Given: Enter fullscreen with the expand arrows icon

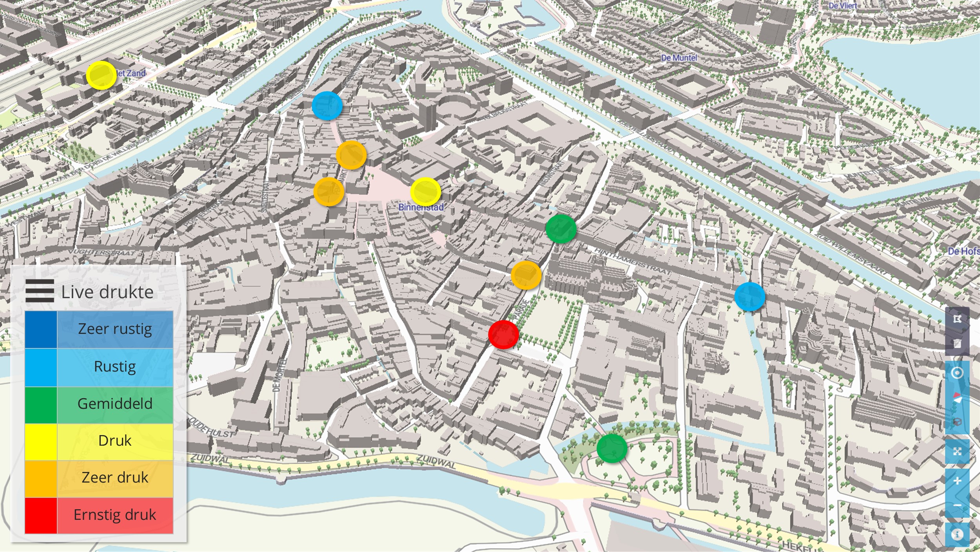Looking at the screenshot, I should click(x=957, y=451).
